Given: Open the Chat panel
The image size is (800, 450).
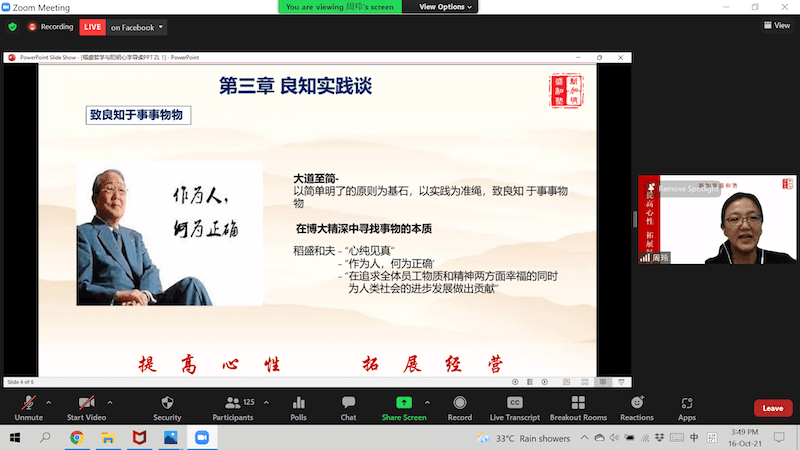Looking at the screenshot, I should pos(348,403).
